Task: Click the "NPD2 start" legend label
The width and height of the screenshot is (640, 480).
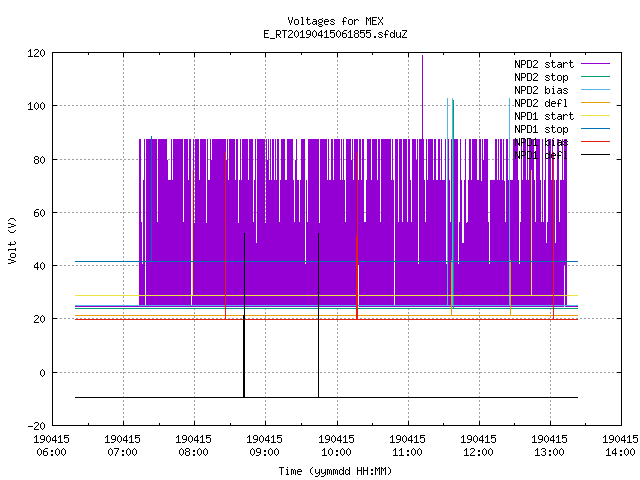Action: click(544, 64)
